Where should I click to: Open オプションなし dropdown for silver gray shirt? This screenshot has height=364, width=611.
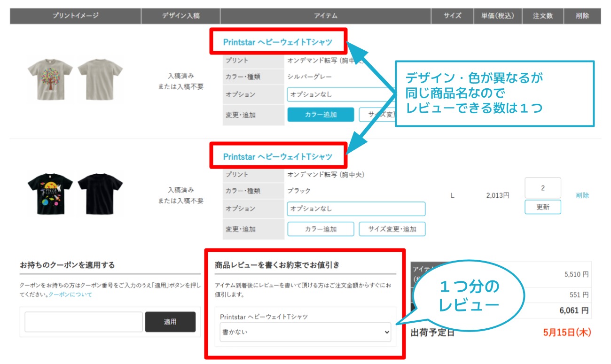point(341,94)
